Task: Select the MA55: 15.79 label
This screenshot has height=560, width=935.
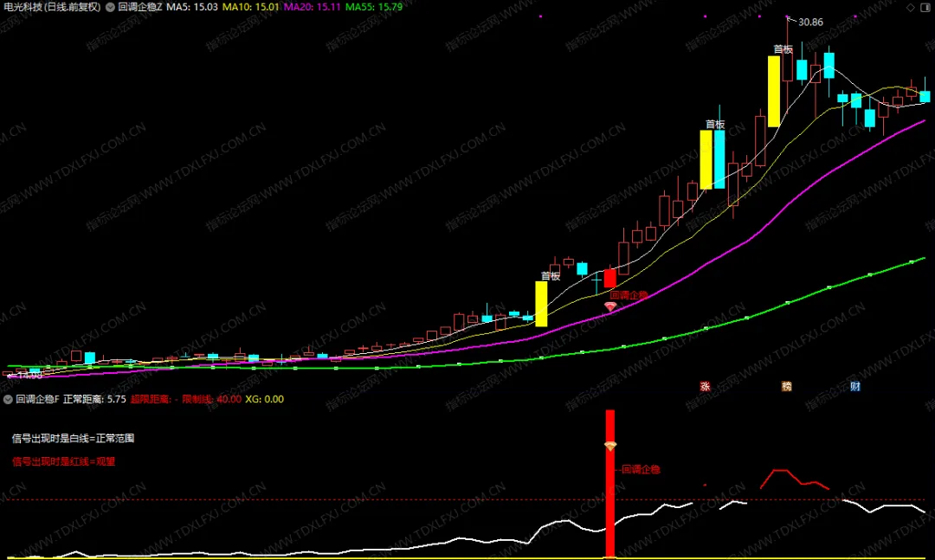Action: 374,7
